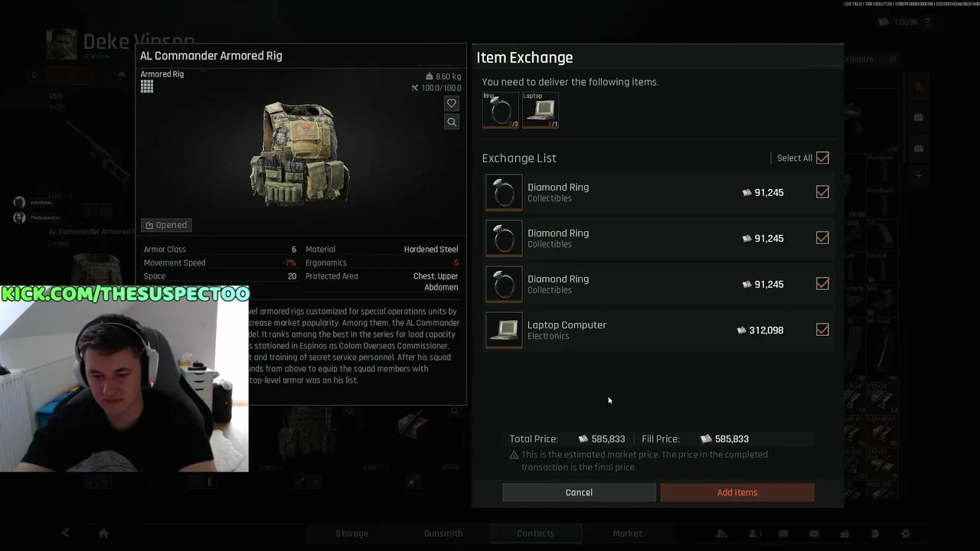Open the home icon in bottom bar
The height and width of the screenshot is (551, 980).
click(x=103, y=533)
